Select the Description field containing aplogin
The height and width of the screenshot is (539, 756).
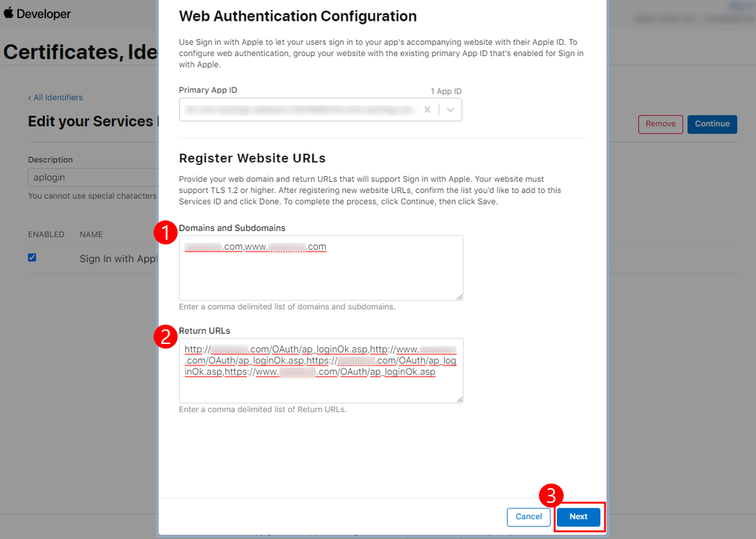(x=92, y=178)
